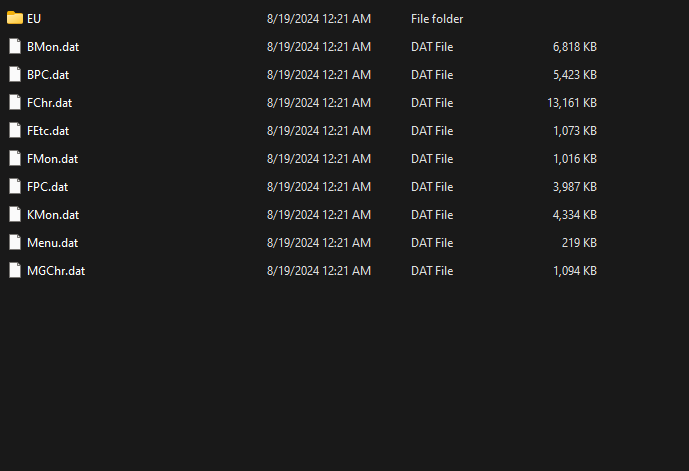Click the Menu.dat file icon
This screenshot has width=689, height=471.
coord(15,243)
